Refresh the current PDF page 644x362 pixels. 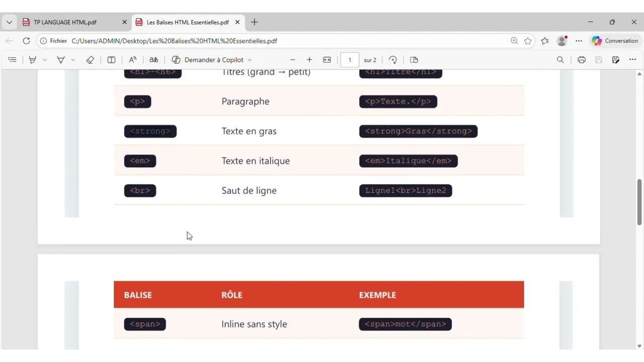pyautogui.click(x=26, y=41)
